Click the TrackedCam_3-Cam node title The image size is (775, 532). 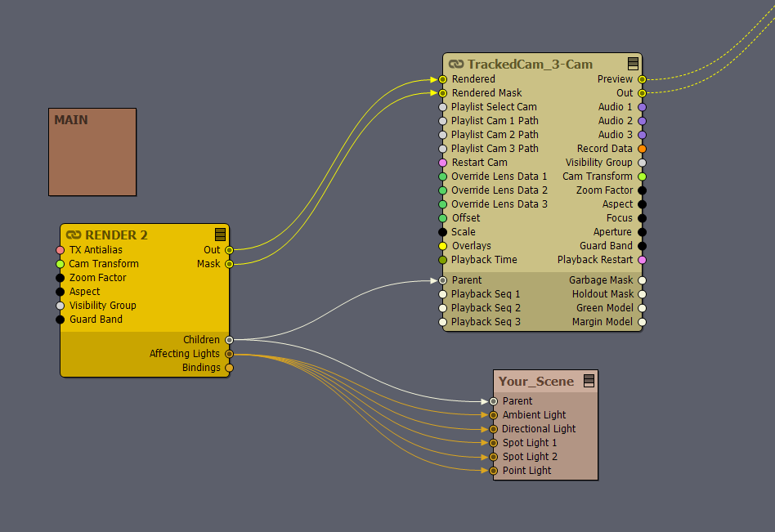coord(530,65)
